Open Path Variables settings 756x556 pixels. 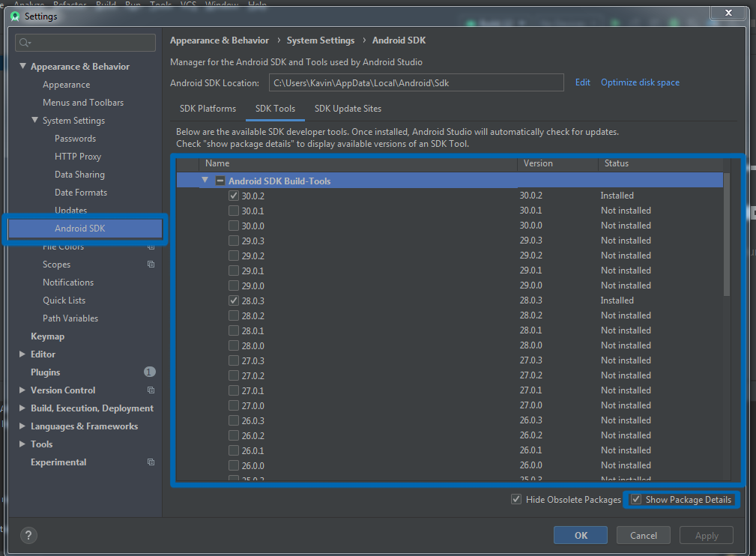(x=70, y=318)
